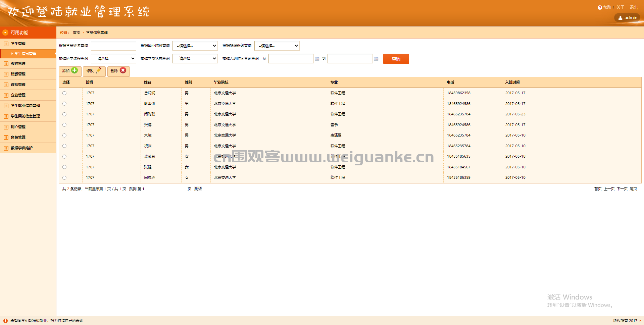Image resolution: width=644 pixels, height=325 pixels.
Task: Go to 下一页 in pagination
Action: click(x=622, y=189)
